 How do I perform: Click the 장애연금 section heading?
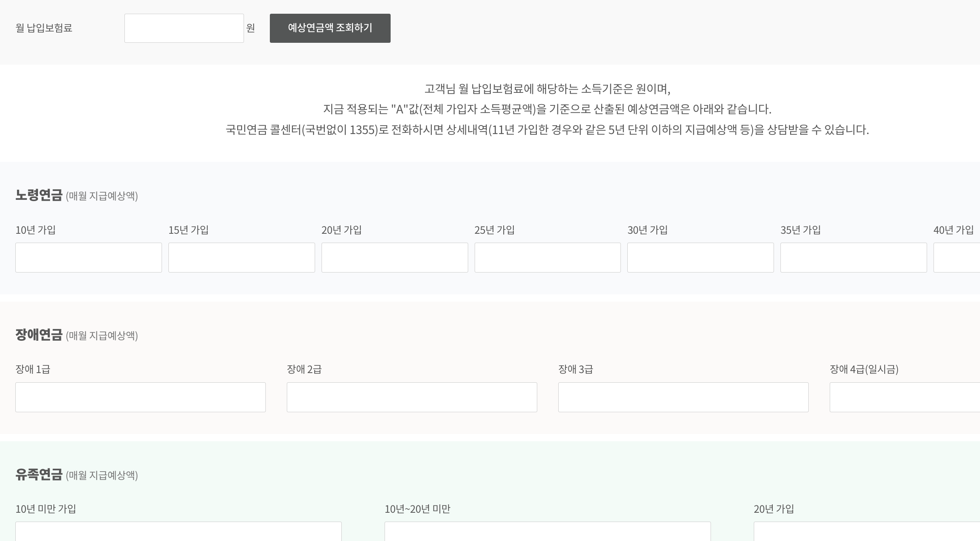coord(39,335)
